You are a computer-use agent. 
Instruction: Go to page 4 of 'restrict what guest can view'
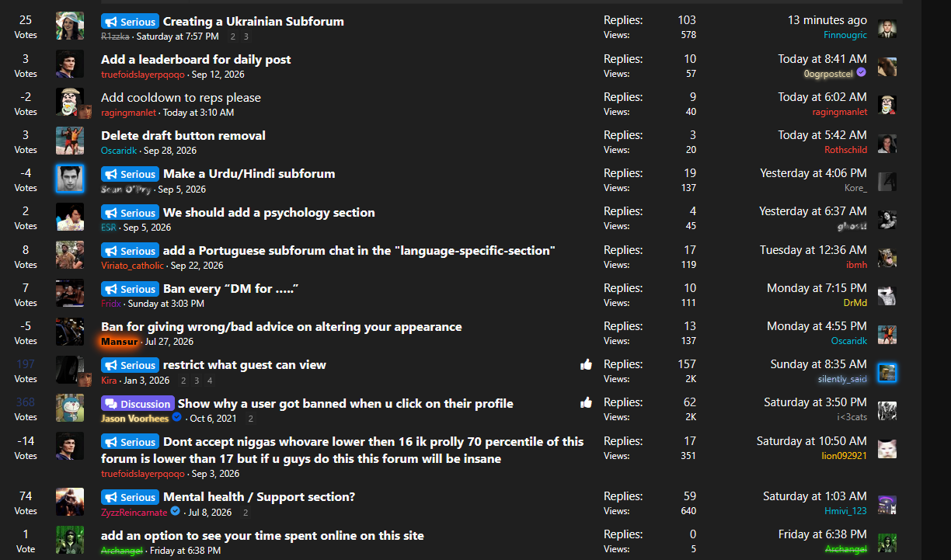(x=210, y=381)
